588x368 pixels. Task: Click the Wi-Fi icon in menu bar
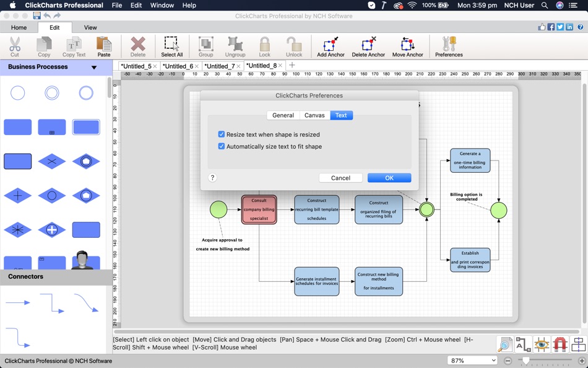412,5
